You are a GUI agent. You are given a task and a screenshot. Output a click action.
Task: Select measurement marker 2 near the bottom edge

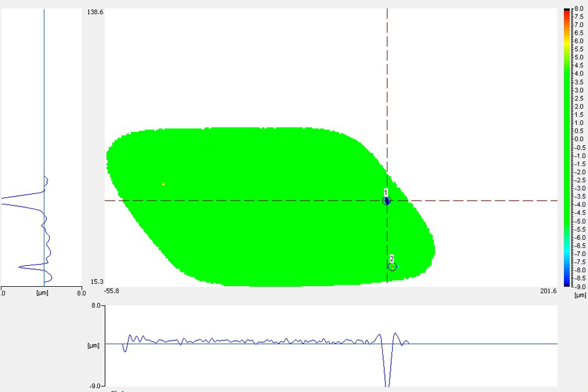pyautogui.click(x=392, y=266)
